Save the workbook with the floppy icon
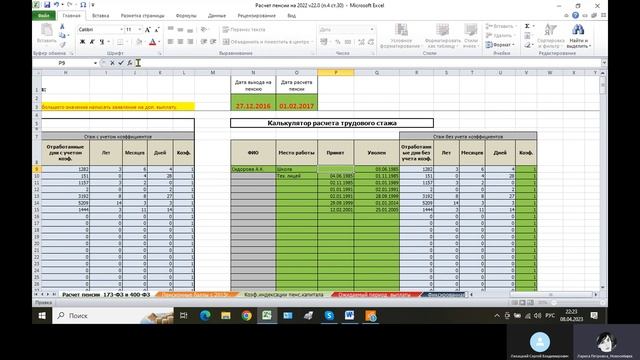Screen dimensions: 640x360 coord(47,5)
